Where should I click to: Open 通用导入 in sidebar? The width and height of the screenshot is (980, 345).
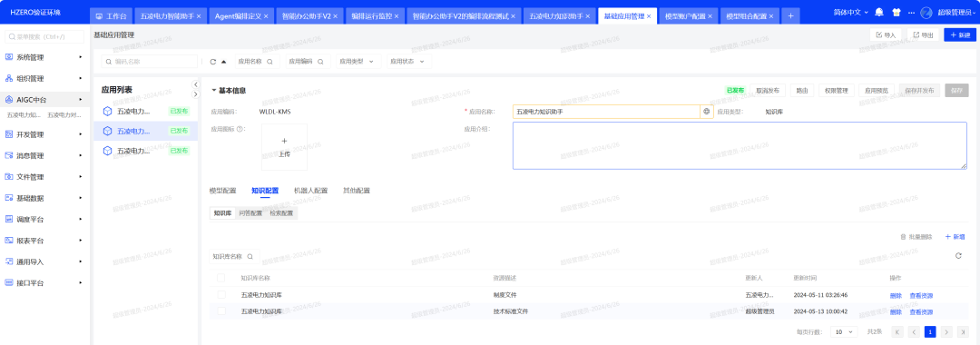click(45, 261)
